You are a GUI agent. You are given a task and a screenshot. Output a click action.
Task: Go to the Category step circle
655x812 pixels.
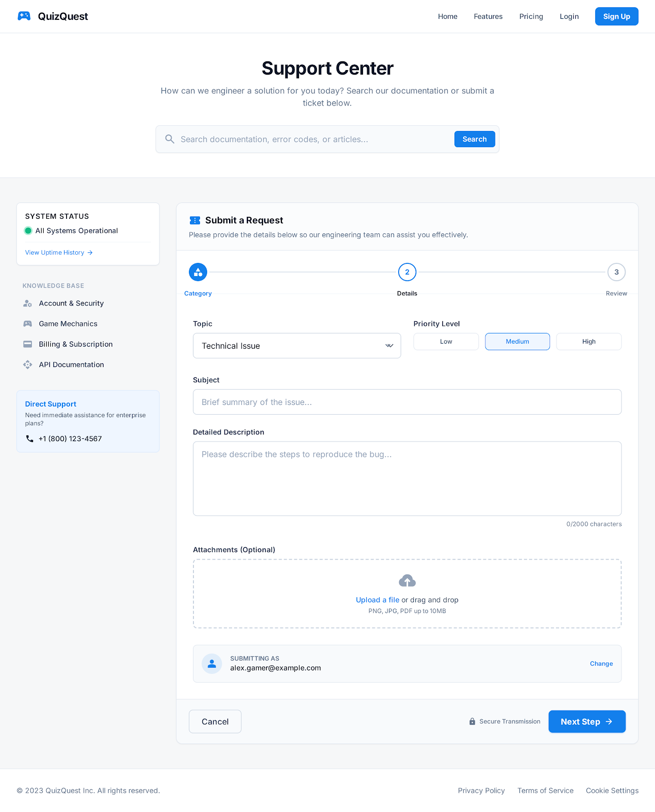(198, 272)
